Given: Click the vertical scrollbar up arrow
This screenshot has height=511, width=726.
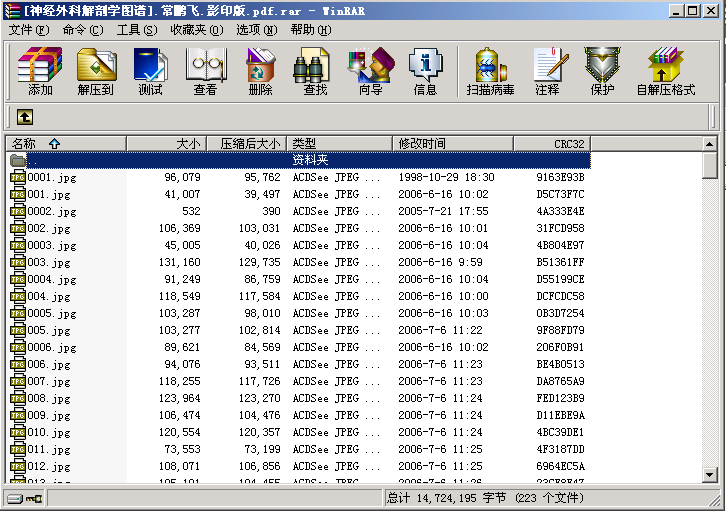Looking at the screenshot, I should [x=710, y=144].
